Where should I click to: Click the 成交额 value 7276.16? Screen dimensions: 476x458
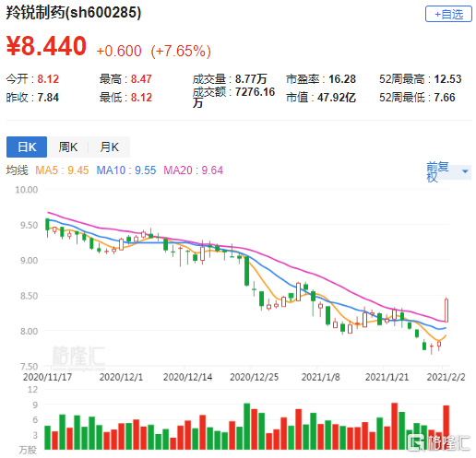[255, 92]
